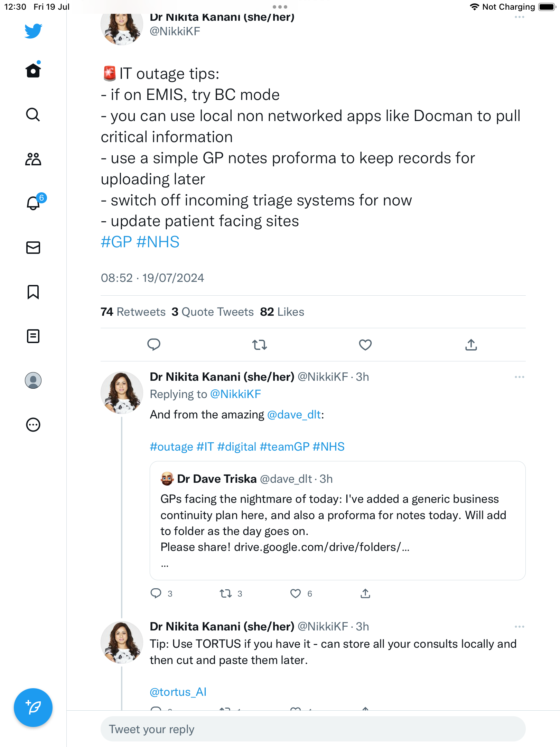Like the main IT outage tips tweet

click(x=365, y=345)
